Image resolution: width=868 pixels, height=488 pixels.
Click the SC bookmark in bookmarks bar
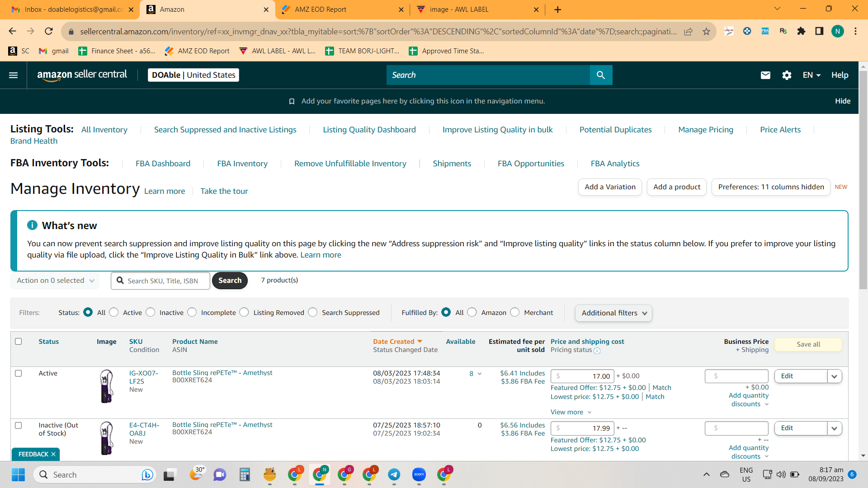pyautogui.click(x=19, y=51)
